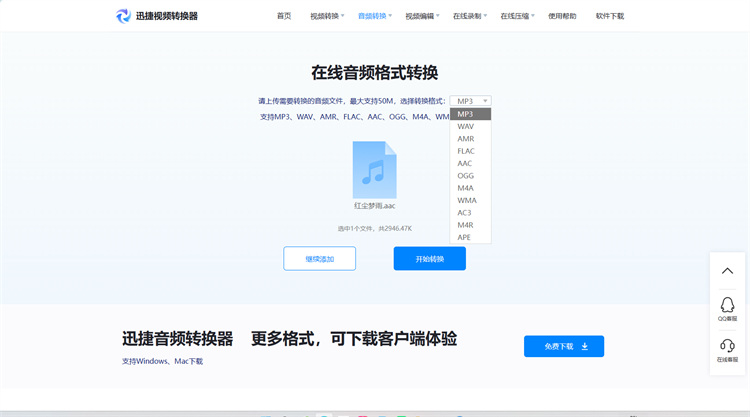This screenshot has width=750, height=417.
Task: Open QQ客服 penguin icon
Action: coord(727,306)
